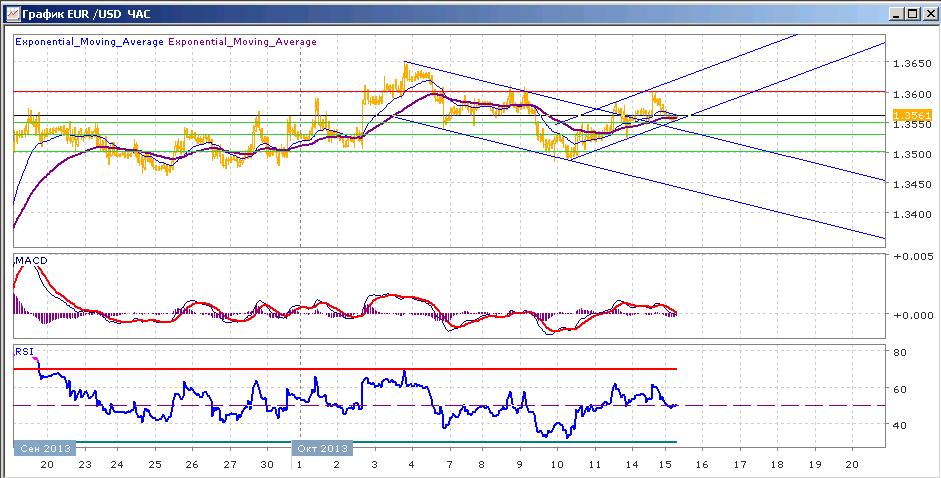Click the date label 23 on time axis

click(x=85, y=465)
